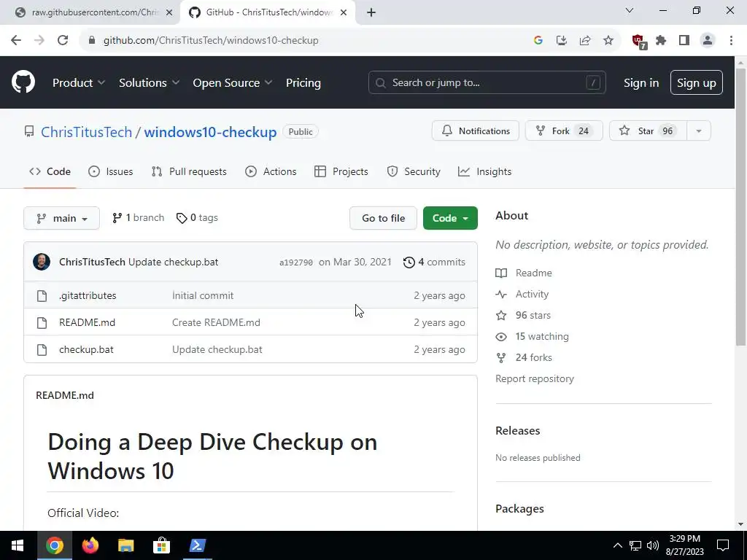747x560 pixels.
Task: Open Microsoft Store from the taskbar
Action: point(161,545)
